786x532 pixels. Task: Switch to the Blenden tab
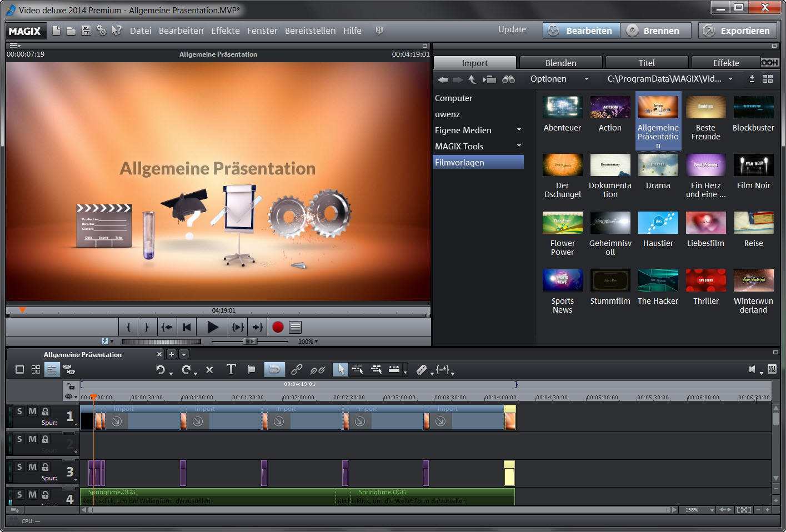click(560, 63)
